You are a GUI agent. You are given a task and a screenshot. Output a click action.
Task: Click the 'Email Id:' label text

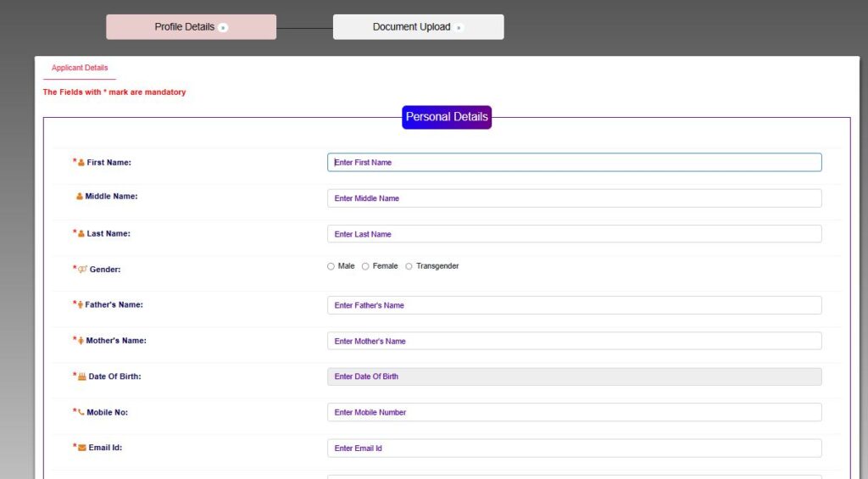pyautogui.click(x=105, y=448)
